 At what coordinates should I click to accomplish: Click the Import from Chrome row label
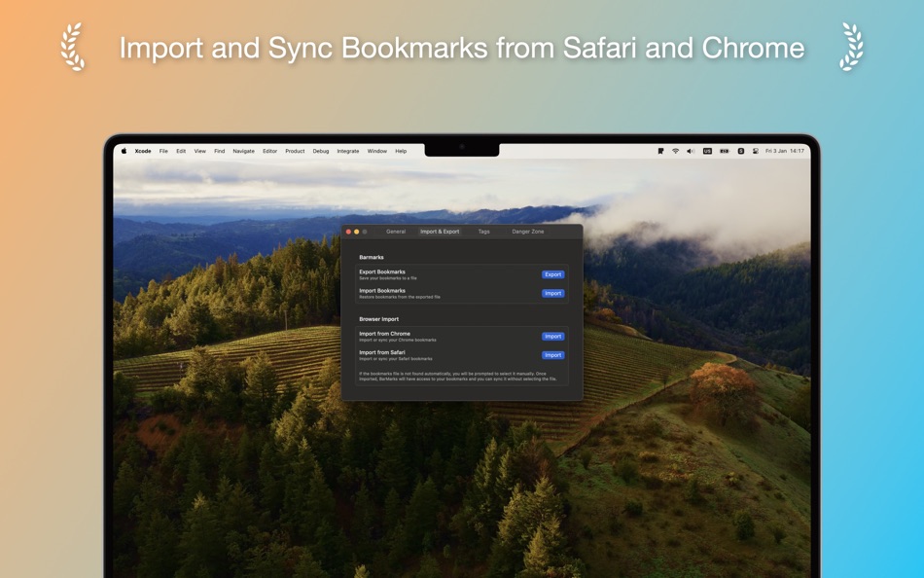point(384,334)
